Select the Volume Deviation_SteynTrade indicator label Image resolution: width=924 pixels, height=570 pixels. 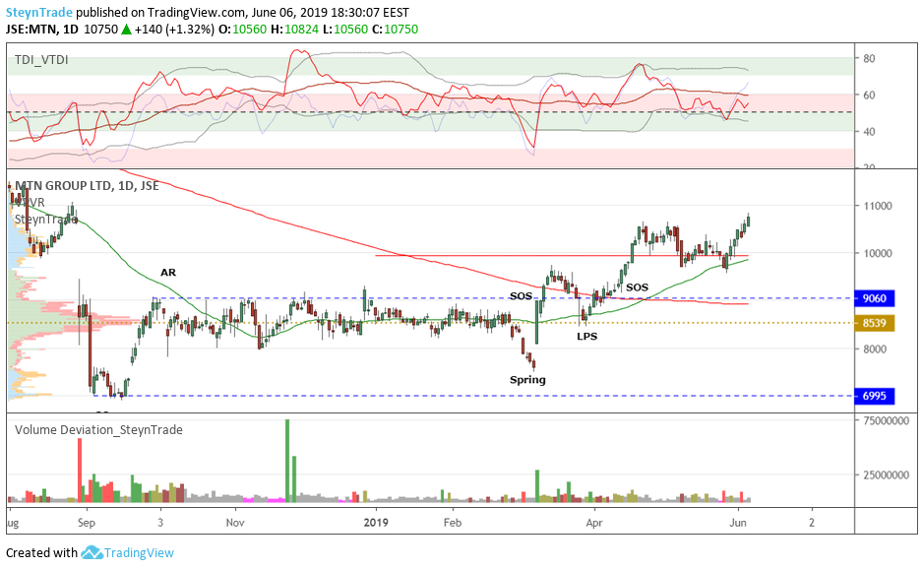(x=98, y=429)
